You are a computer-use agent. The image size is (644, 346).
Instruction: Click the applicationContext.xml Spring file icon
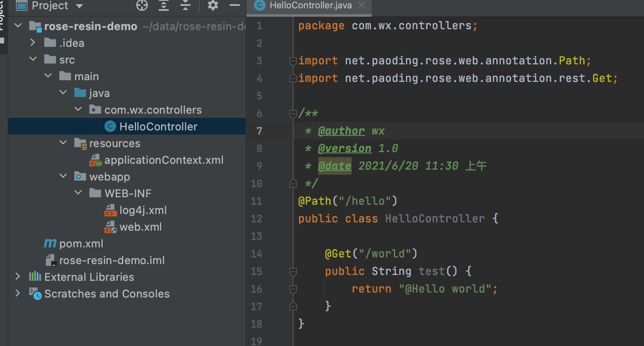(96, 160)
